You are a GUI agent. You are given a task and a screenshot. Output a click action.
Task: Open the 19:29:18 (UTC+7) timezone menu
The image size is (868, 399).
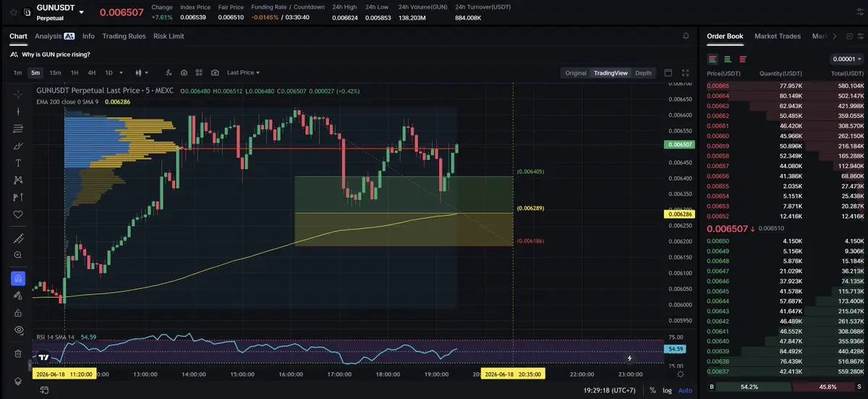(610, 390)
